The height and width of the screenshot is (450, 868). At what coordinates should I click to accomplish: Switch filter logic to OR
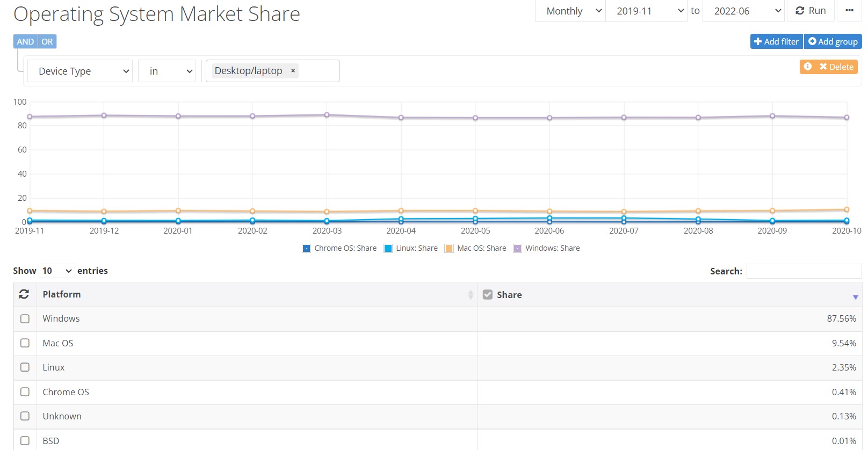click(47, 41)
